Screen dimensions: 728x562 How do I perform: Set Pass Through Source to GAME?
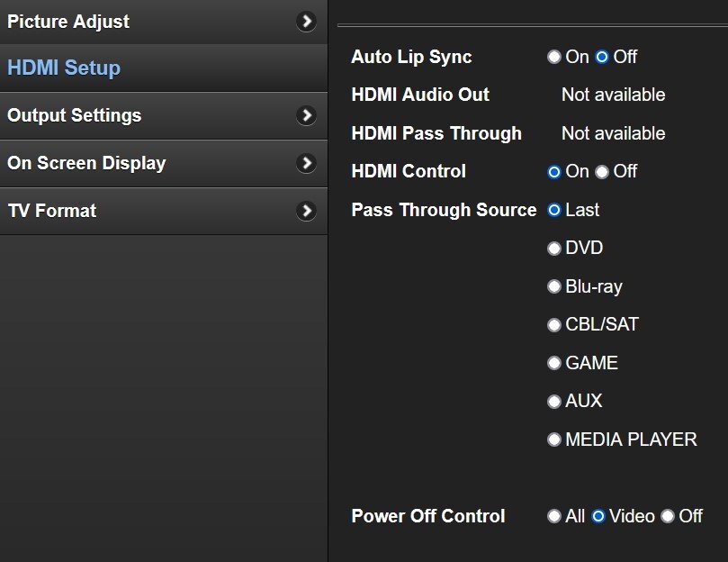[x=554, y=363]
